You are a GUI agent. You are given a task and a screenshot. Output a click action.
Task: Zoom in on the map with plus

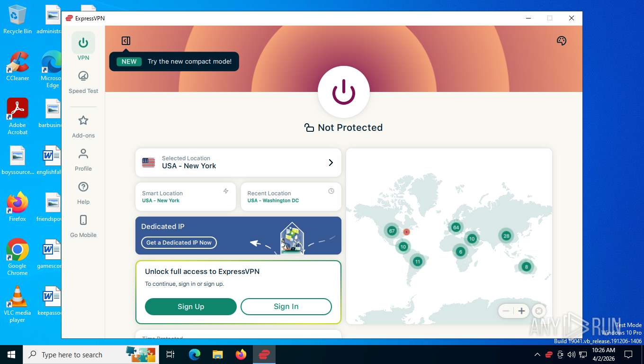521,311
